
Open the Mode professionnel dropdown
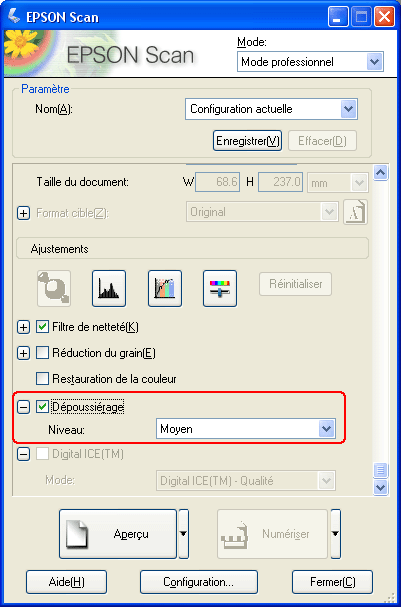coord(310,62)
